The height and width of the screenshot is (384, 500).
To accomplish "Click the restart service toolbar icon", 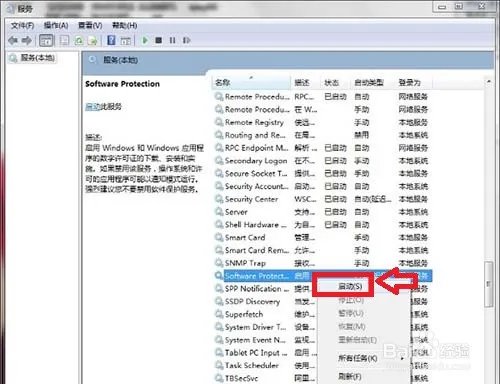I will [186, 40].
